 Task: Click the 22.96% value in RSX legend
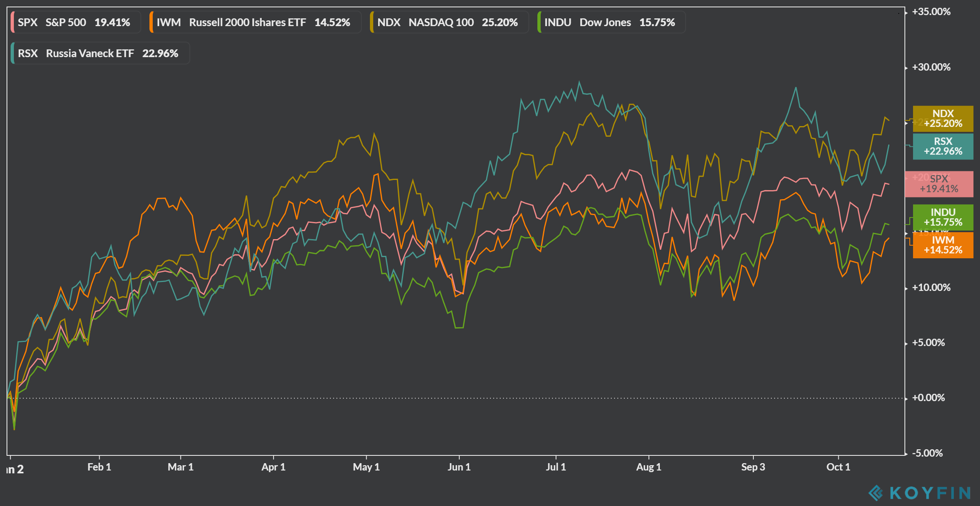pyautogui.click(x=160, y=53)
